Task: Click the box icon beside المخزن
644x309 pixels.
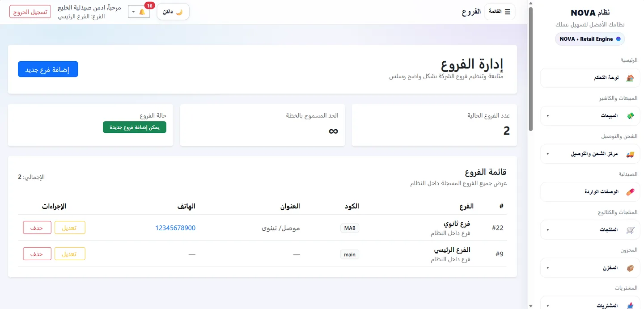Action: [630, 268]
